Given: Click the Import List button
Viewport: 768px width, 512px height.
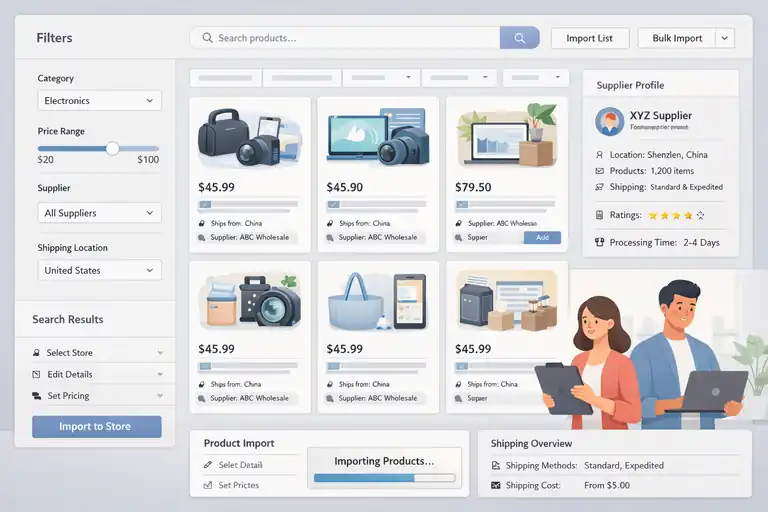Looking at the screenshot, I should (x=590, y=38).
